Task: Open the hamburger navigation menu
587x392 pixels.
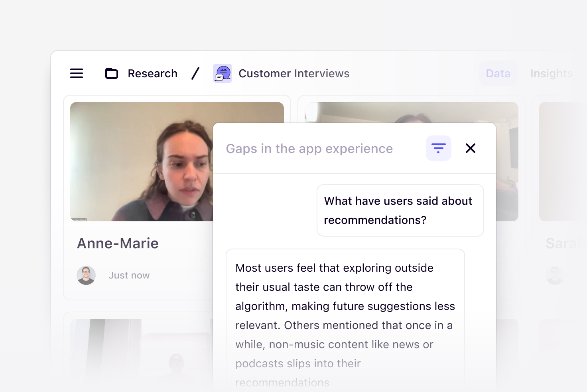Action: (x=77, y=73)
